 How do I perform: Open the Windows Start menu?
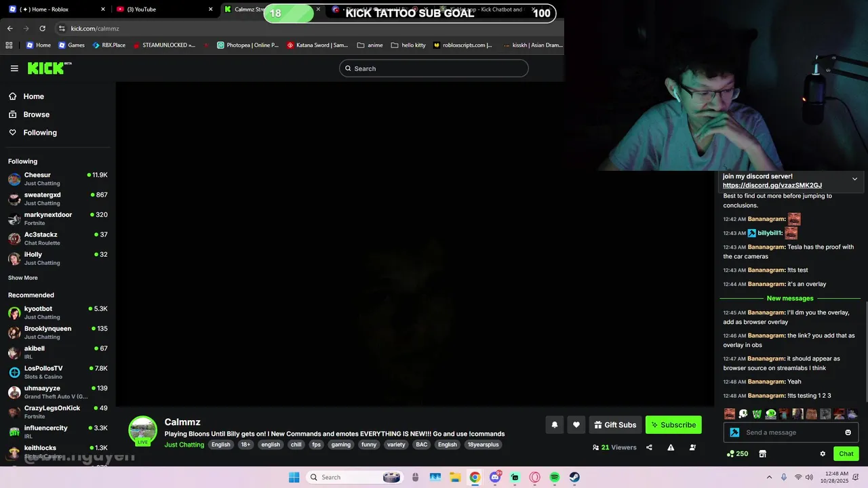click(294, 477)
